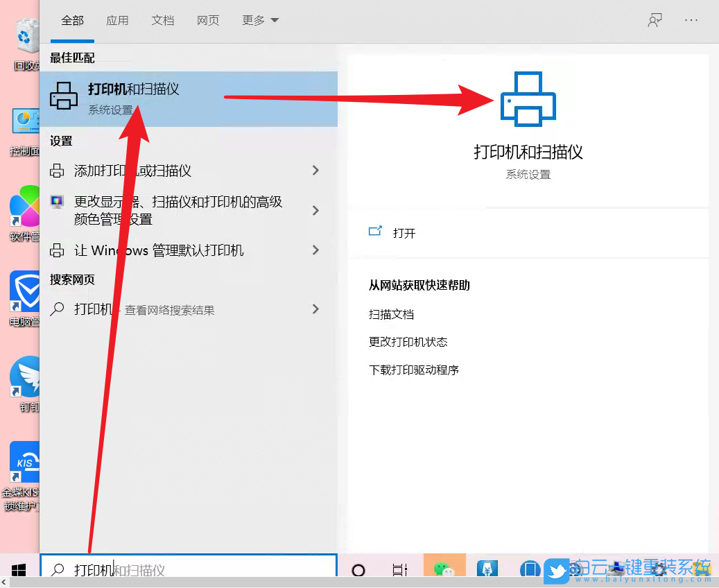The image size is (719, 588).
Task: Open WeChat from the taskbar
Action: point(444,570)
